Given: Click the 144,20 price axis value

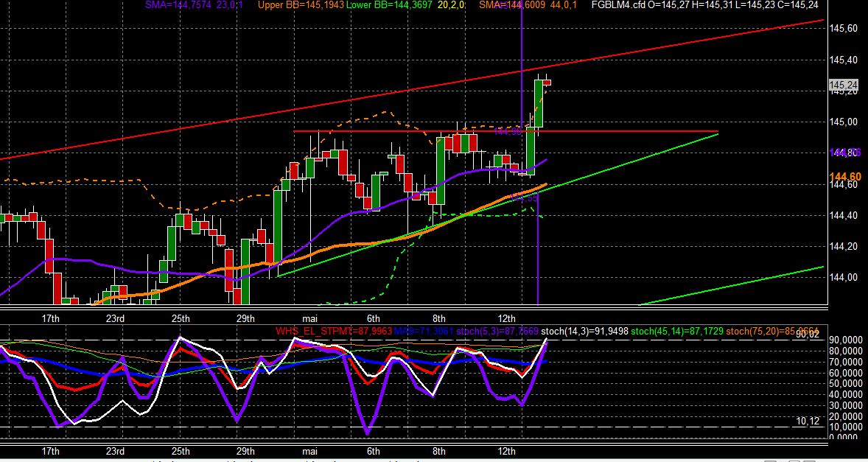Looking at the screenshot, I should click(842, 246).
